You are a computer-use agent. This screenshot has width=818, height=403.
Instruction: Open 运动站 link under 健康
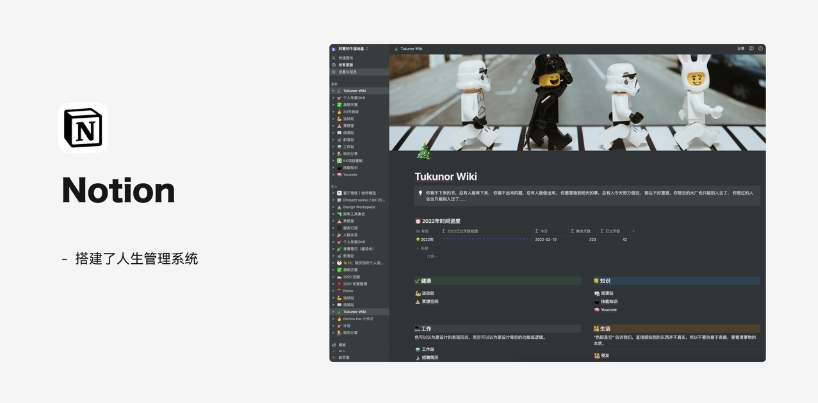pos(425,293)
